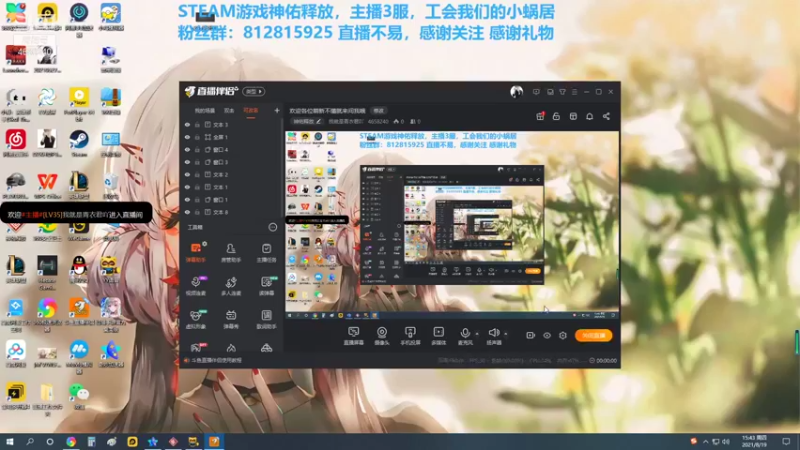This screenshot has width=800, height=450.
Task: Click the share icon in streaming app
Action: [606, 116]
